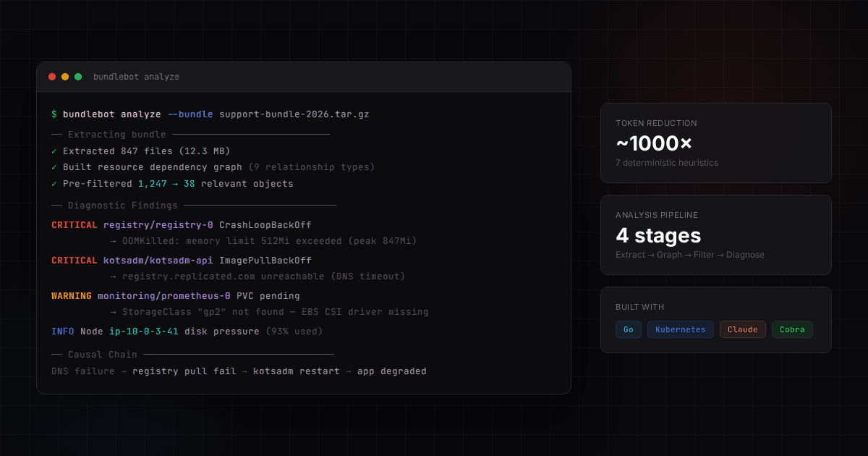The image size is (868, 456).
Task: Select the Claude tag
Action: (742, 329)
